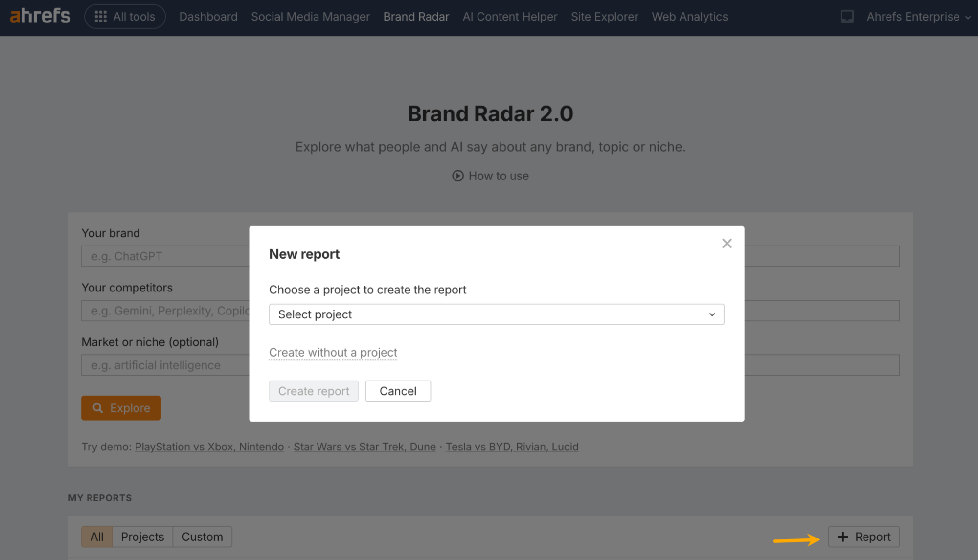Click the Your brand input field

(x=165, y=256)
